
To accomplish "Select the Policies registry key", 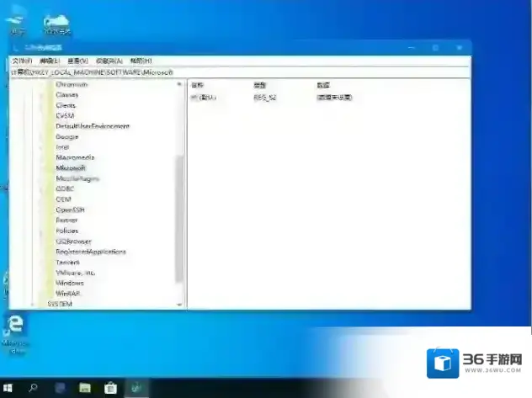I will pyautogui.click(x=67, y=231).
